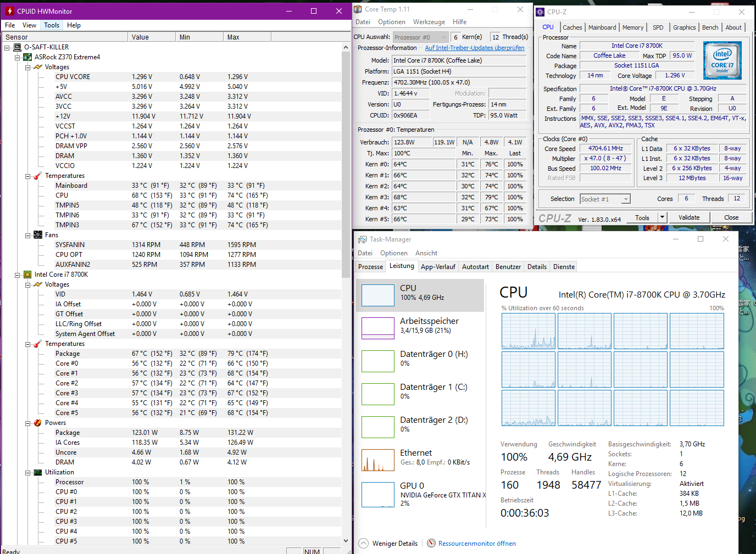Viewport: 756px width, 554px height.
Task: Click the Sensor column header
Action: tap(65, 37)
